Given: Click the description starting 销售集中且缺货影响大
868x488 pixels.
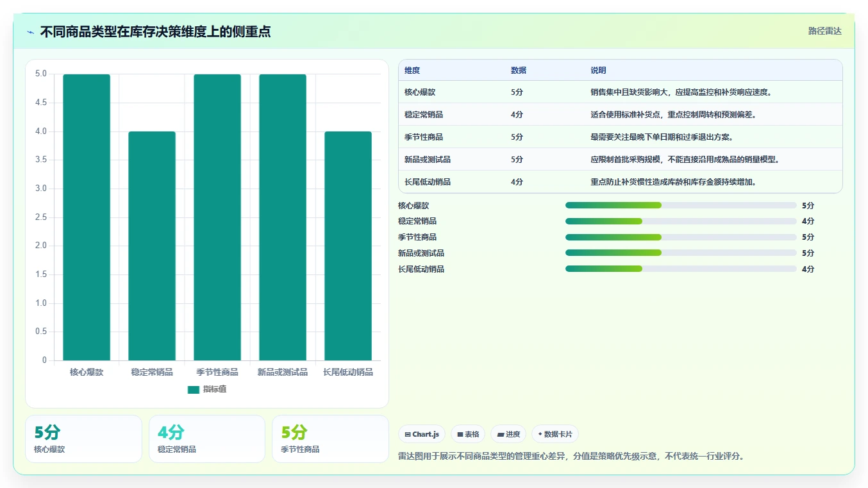Looking at the screenshot, I should (x=682, y=92).
